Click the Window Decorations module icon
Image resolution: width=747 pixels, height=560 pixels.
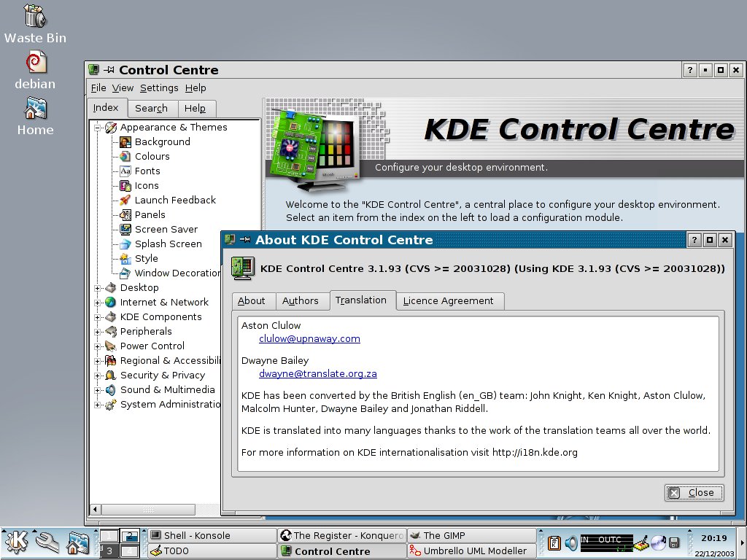coord(125,273)
